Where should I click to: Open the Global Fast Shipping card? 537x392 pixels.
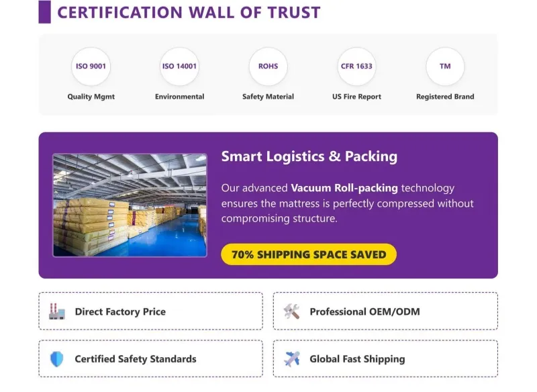click(x=385, y=359)
